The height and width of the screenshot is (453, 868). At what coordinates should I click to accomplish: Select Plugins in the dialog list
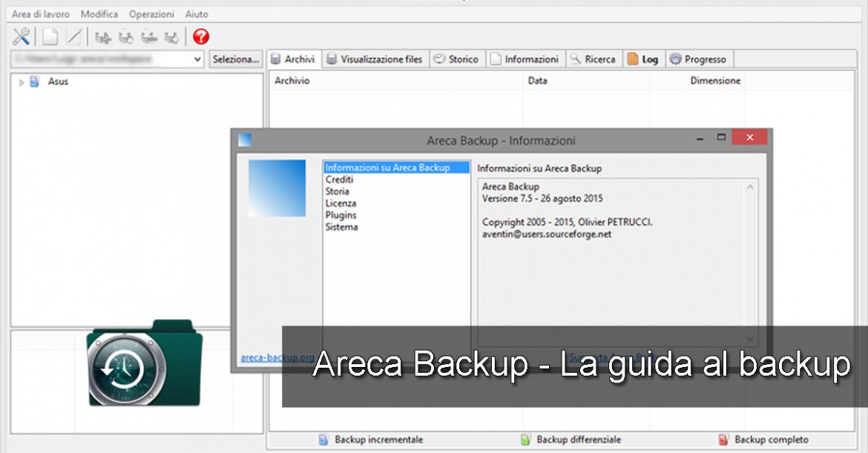[341, 215]
